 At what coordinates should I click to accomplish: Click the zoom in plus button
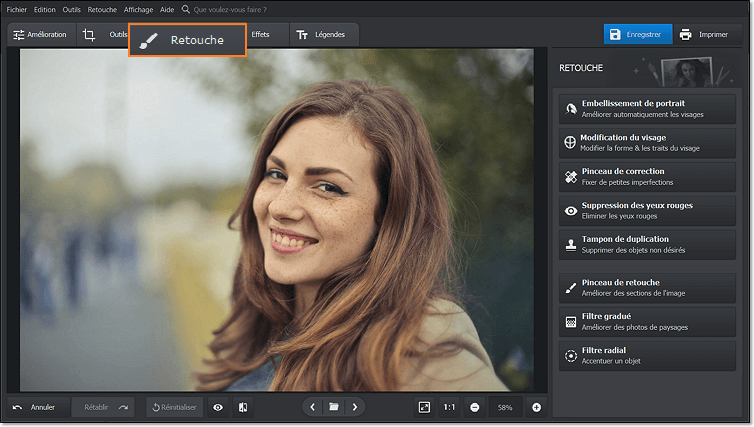pos(537,407)
